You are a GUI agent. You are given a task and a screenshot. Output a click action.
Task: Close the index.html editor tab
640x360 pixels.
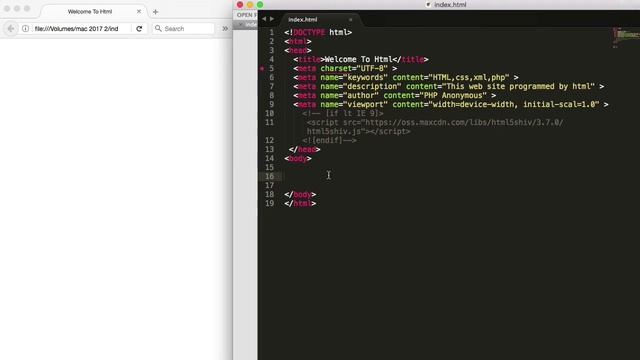[350, 20]
